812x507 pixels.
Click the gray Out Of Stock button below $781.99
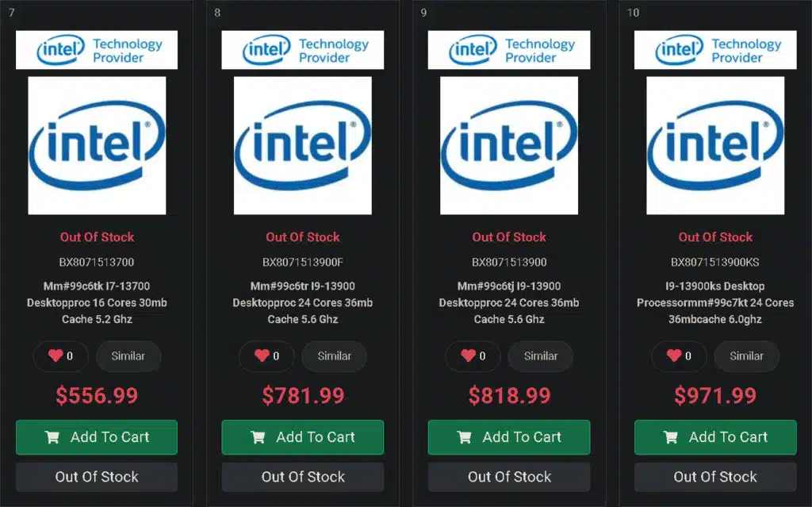coord(303,477)
